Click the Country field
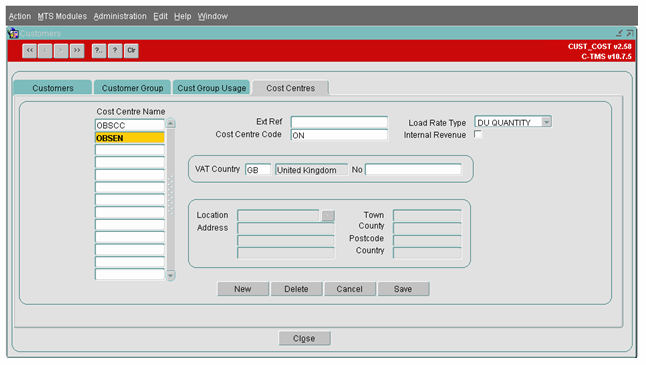Image resolution: width=646 pixels, height=365 pixels. pyautogui.click(x=427, y=253)
